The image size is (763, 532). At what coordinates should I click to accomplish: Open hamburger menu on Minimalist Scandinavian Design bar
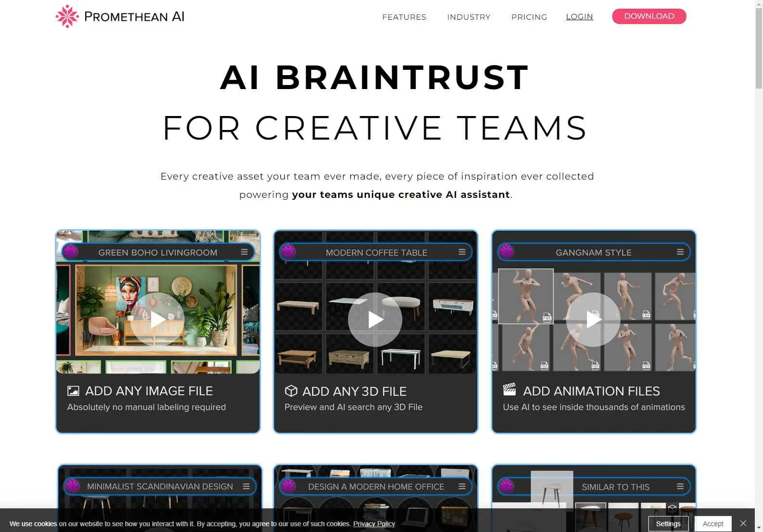tap(246, 486)
